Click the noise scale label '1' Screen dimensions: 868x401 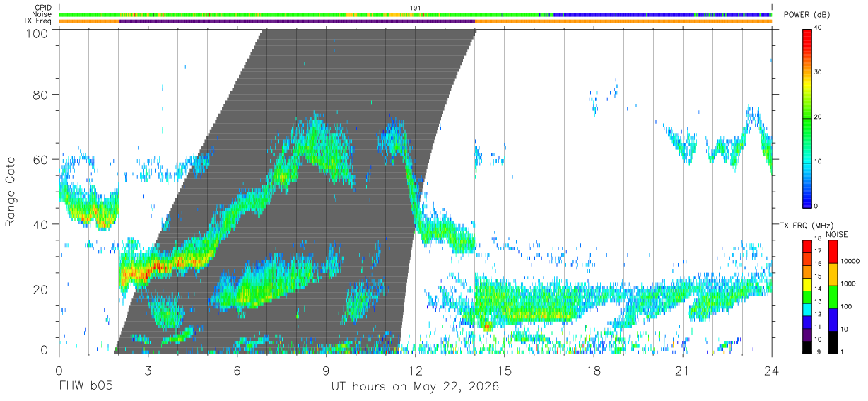[843, 351]
